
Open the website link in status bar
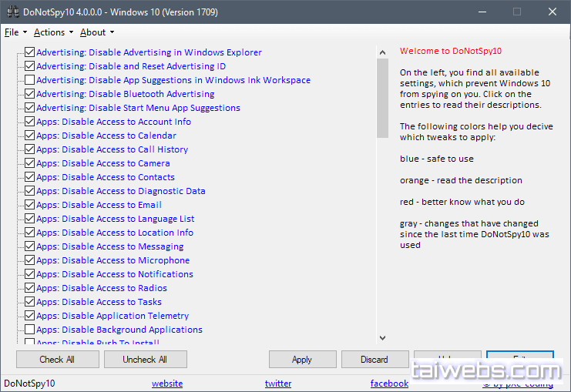point(167,384)
